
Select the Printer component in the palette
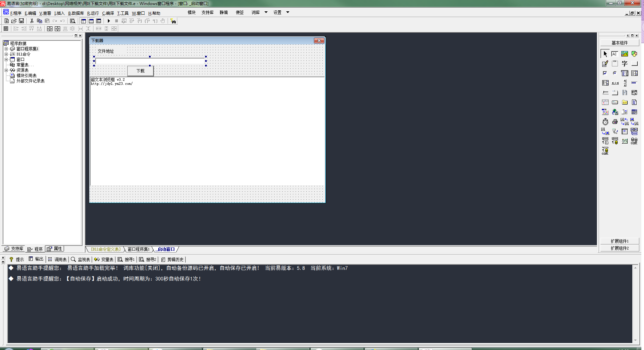(615, 122)
